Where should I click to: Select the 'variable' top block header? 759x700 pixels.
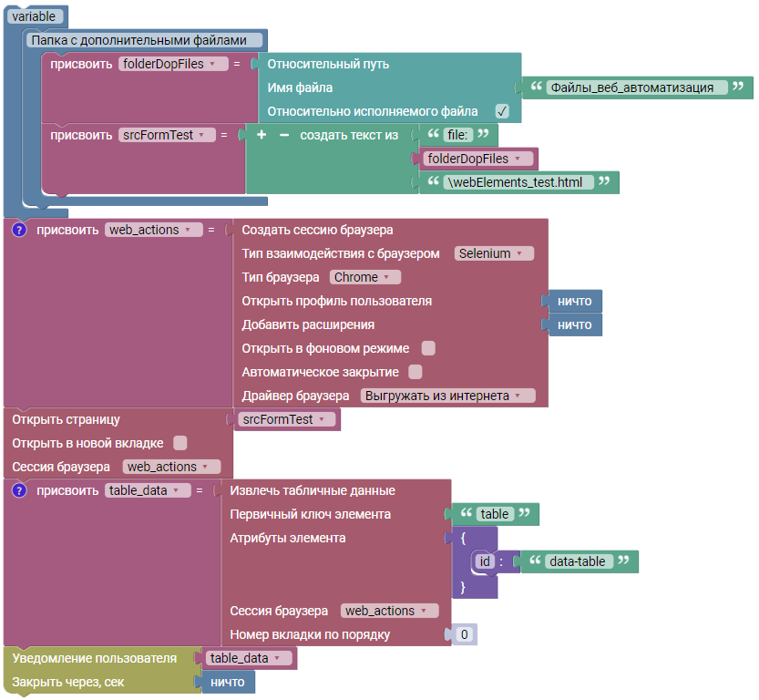[x=34, y=16]
